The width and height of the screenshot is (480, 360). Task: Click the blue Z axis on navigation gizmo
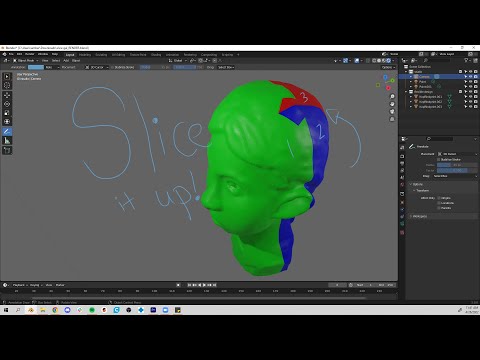[385, 77]
